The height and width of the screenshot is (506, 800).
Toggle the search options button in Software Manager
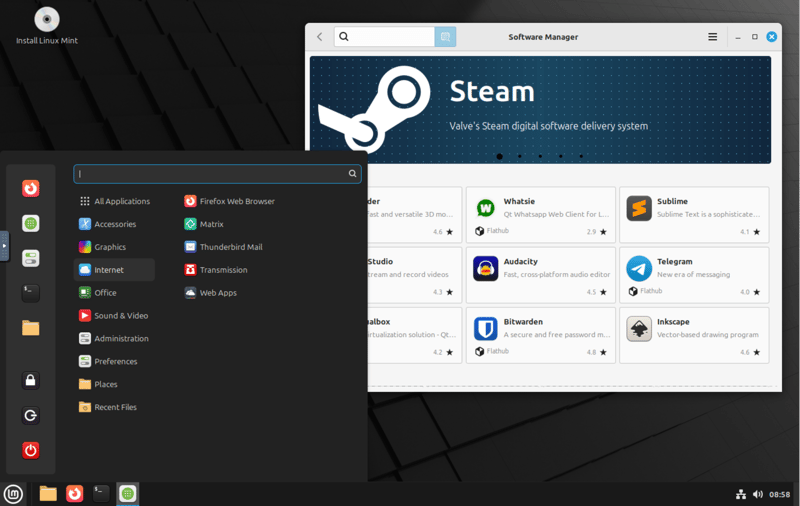446,37
